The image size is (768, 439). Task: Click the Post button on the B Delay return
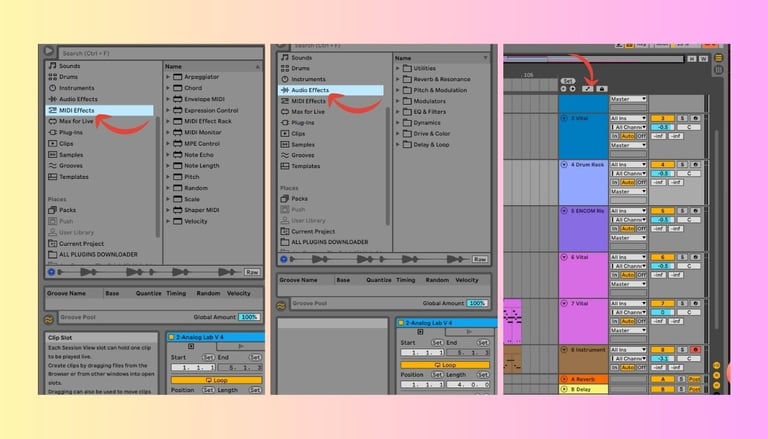coord(695,389)
